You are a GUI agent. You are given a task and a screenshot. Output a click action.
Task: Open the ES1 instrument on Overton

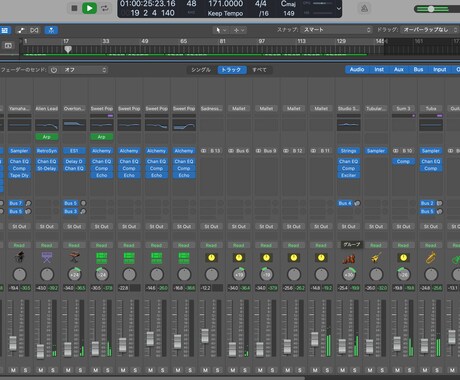74,151
